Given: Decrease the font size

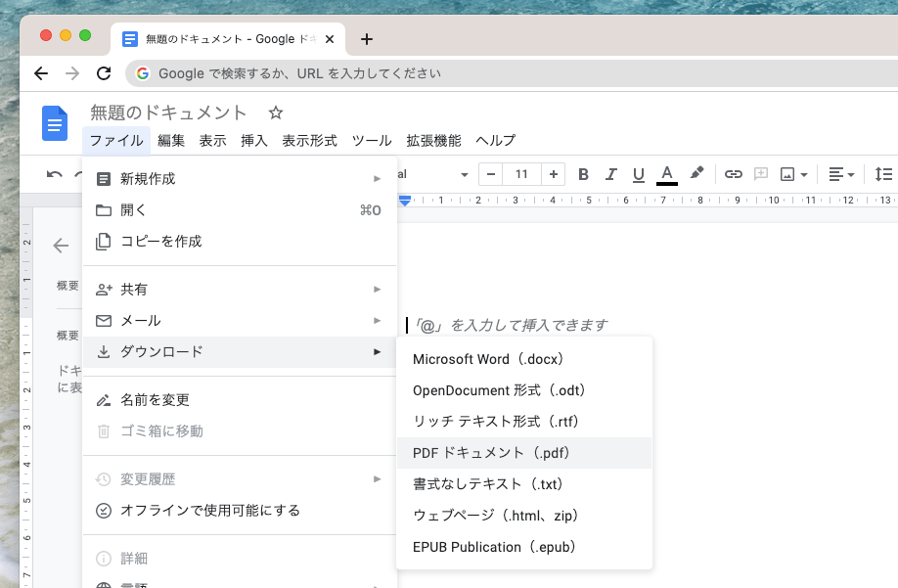Looking at the screenshot, I should coord(491,174).
